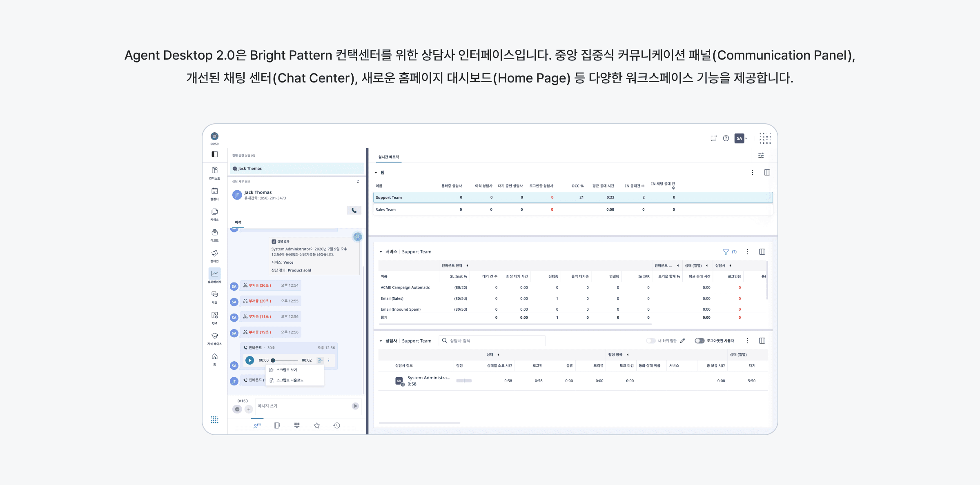Toggle the left panel layout icon under timer
The width and height of the screenshot is (980, 485).
pyautogui.click(x=214, y=154)
